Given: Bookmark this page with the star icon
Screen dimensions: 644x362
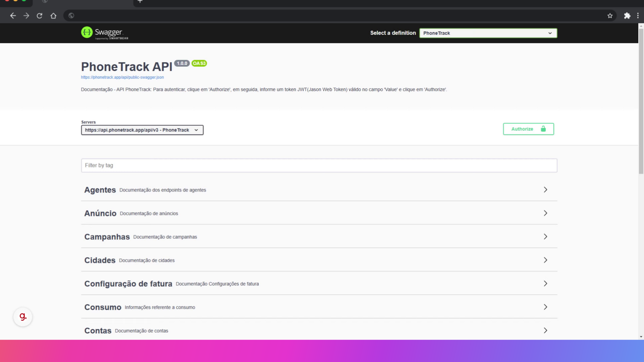Looking at the screenshot, I should [610, 16].
